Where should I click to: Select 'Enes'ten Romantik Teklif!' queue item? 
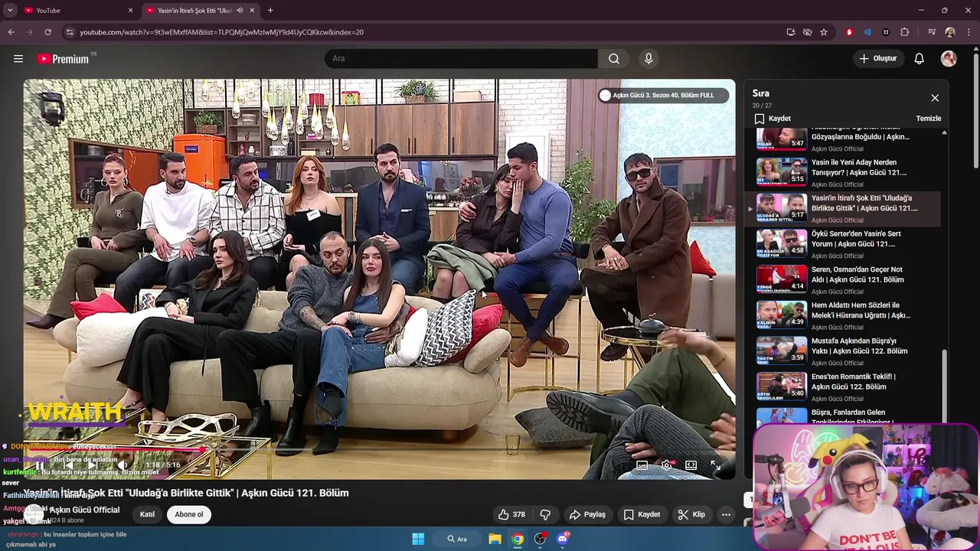click(x=842, y=387)
